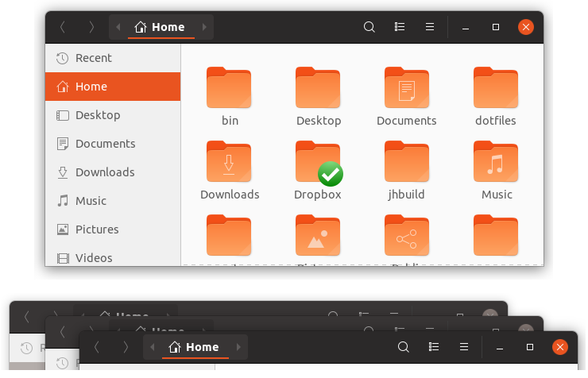This screenshot has width=588, height=378.
Task: Select the Dropbox folder with green checkmark
Action: (319, 163)
